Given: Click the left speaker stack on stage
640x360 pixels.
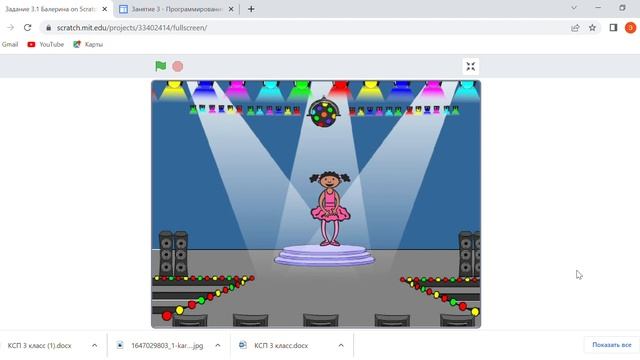Looking at the screenshot, I should (173, 253).
